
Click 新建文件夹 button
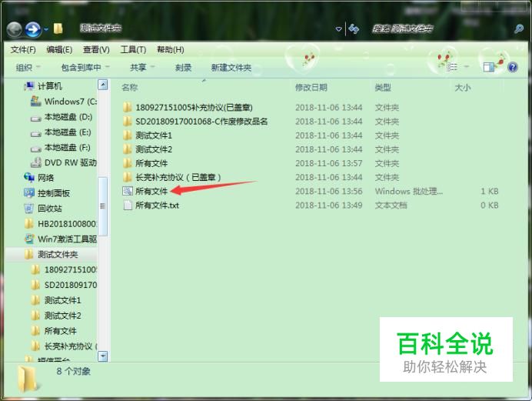[231, 68]
